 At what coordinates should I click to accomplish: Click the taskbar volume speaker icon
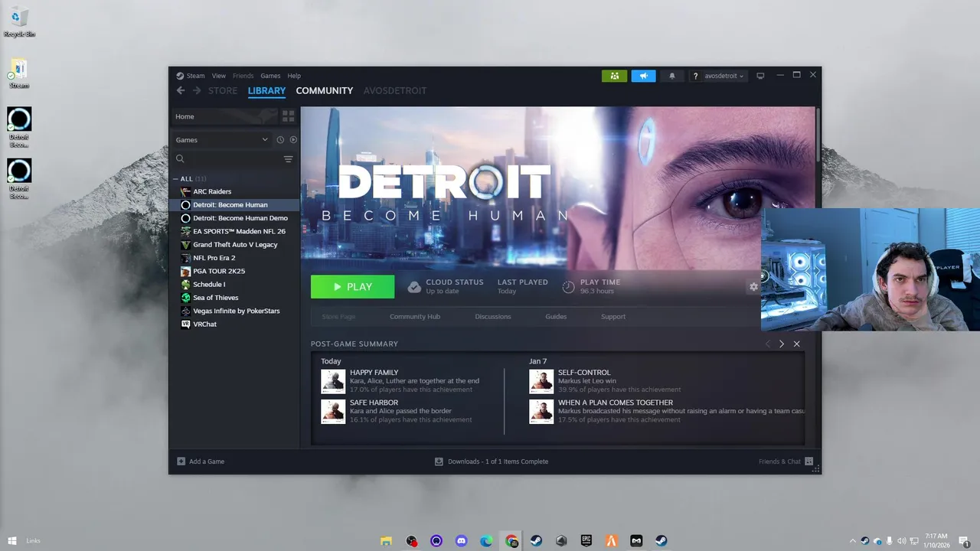tap(901, 541)
